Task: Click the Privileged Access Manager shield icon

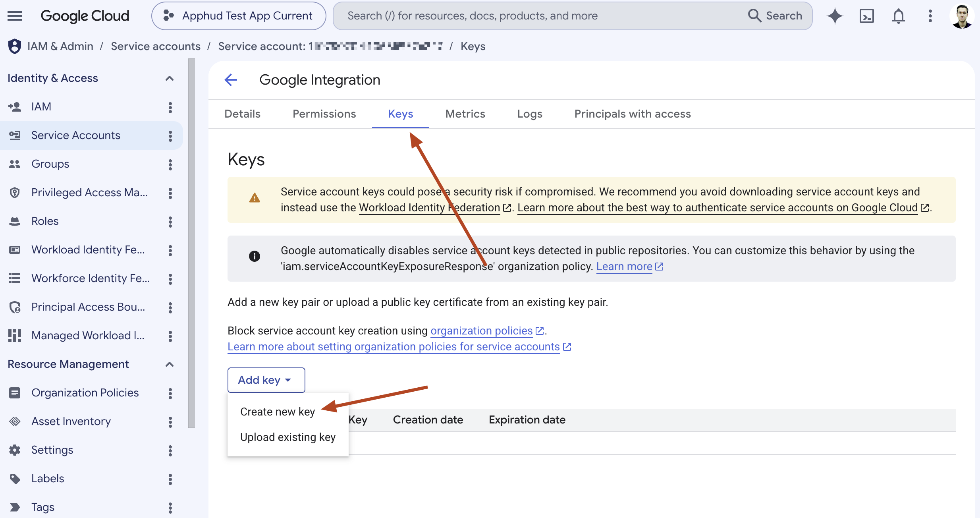Action: 15,192
